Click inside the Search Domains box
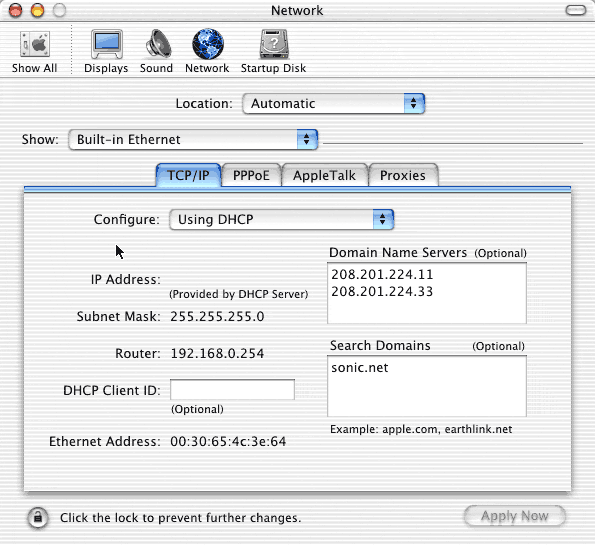This screenshot has width=595, height=545. tap(427, 386)
